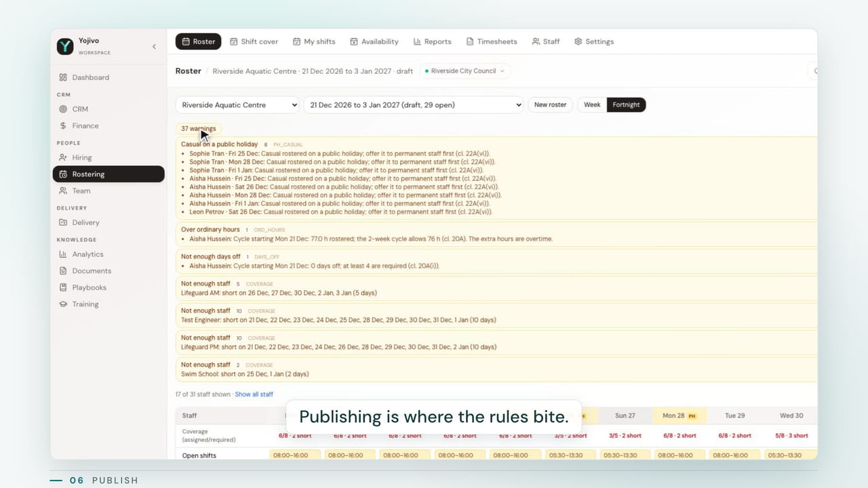The width and height of the screenshot is (868, 488).
Task: Go to Finance in the sidebar
Action: click(x=85, y=125)
